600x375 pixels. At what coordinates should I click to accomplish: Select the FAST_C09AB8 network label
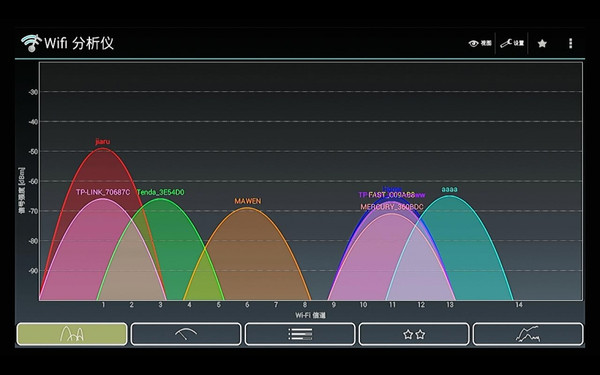tap(391, 195)
